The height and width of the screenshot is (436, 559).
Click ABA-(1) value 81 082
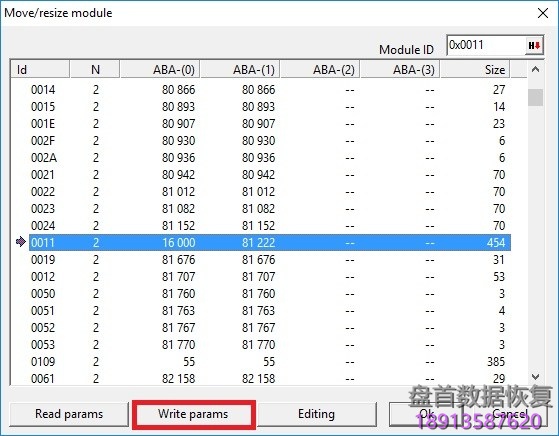click(258, 209)
